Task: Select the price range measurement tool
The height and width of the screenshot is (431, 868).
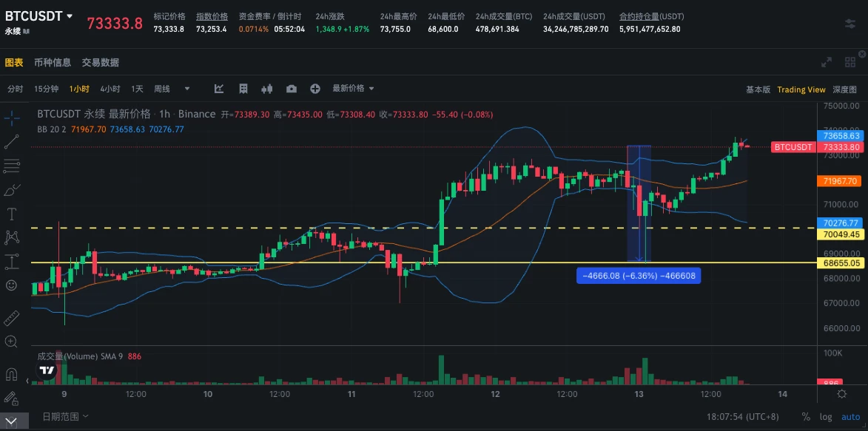Action: click(12, 261)
